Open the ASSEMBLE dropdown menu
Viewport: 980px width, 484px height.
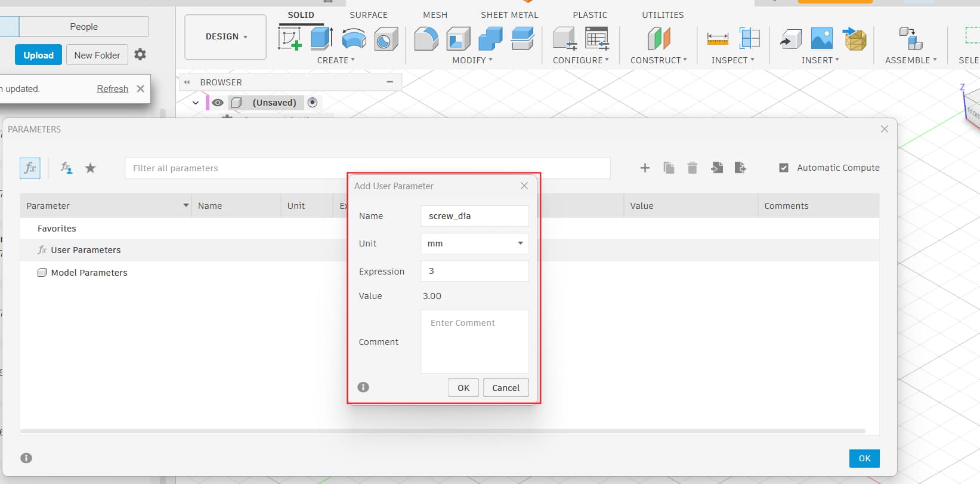911,60
